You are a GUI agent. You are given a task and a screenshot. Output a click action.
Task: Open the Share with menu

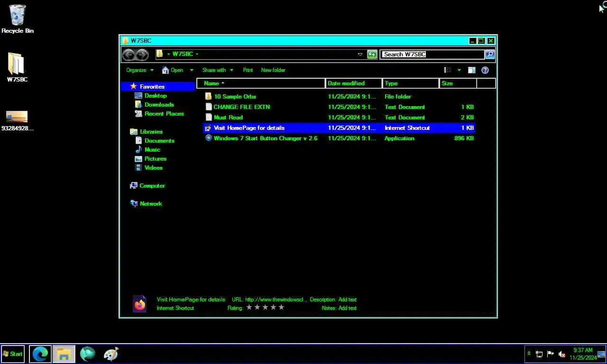(218, 70)
